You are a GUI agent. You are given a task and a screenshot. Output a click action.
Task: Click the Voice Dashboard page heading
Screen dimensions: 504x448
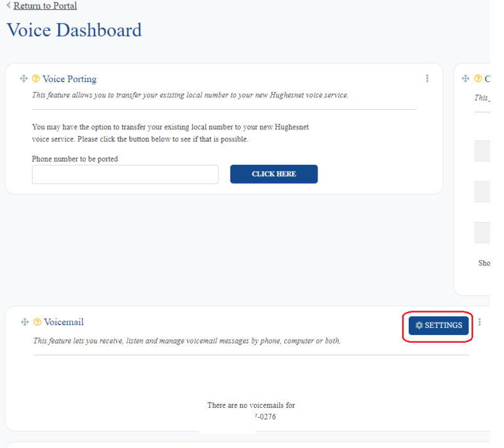point(73,30)
